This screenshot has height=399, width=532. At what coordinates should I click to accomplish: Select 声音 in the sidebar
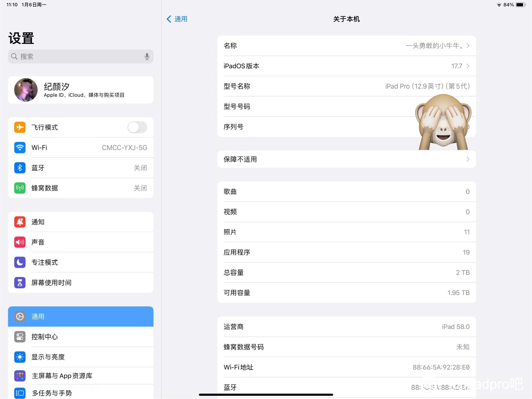point(81,242)
